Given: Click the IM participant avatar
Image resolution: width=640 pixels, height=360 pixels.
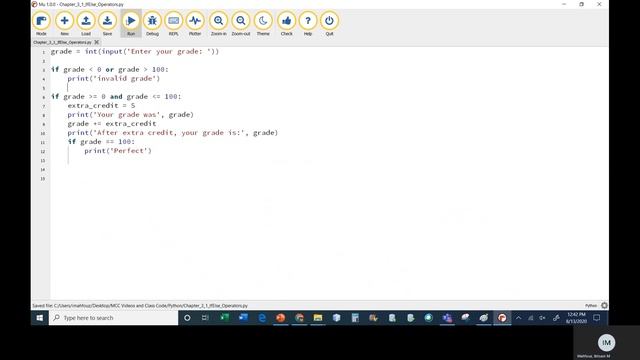Looking at the screenshot, I should (606, 343).
